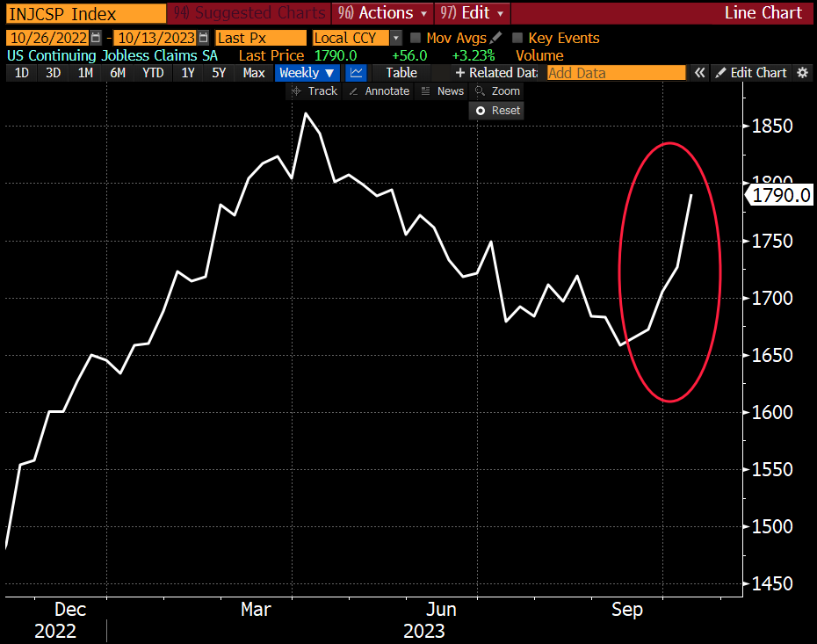Click the blue line chart type icon
The width and height of the screenshot is (817, 644).
click(x=356, y=73)
